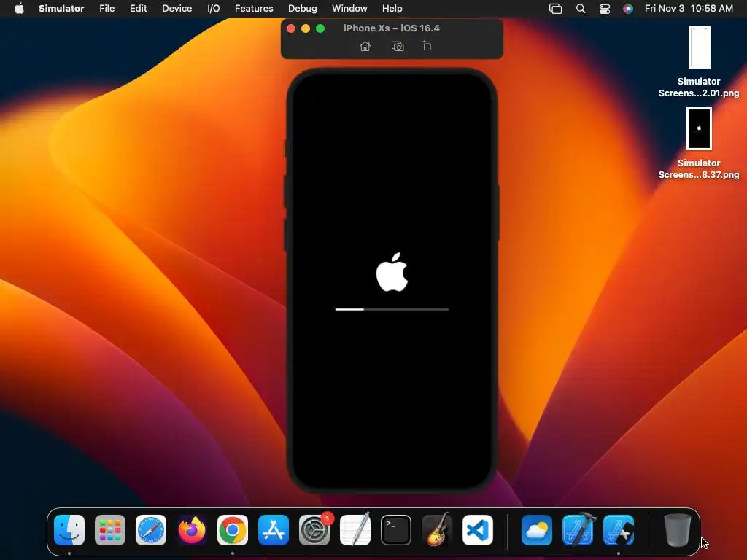Open the Help menu
Viewport: 747px width, 560px height.
(392, 8)
